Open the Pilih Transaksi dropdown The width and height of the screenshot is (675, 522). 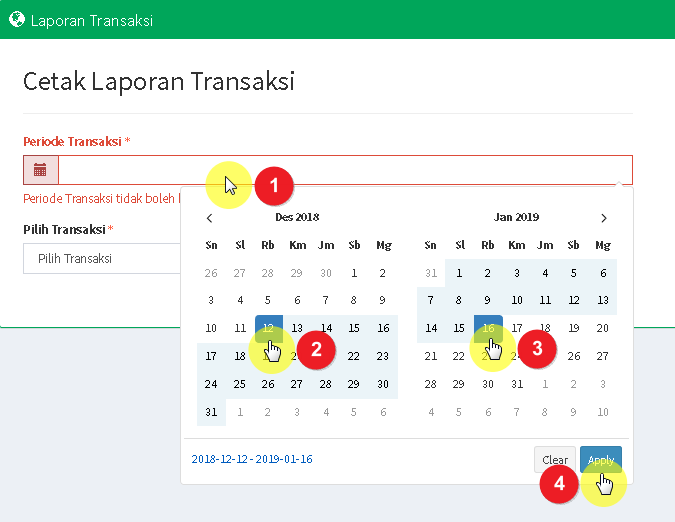pos(100,259)
